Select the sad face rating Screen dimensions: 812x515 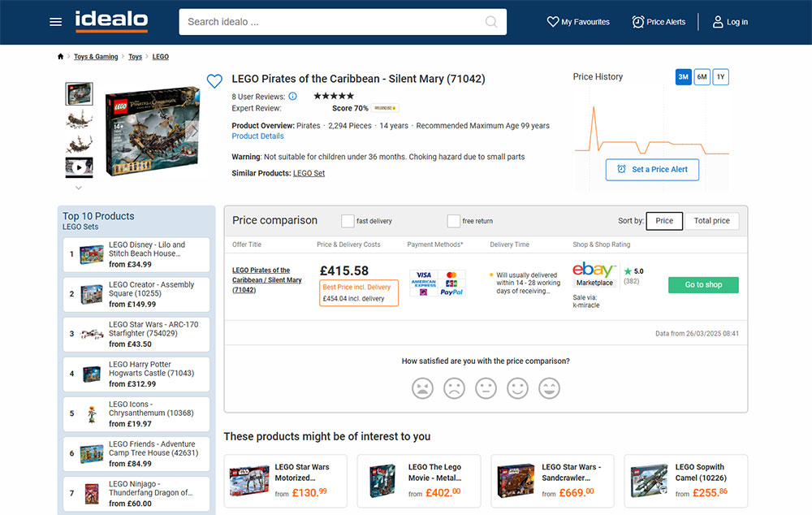point(454,388)
